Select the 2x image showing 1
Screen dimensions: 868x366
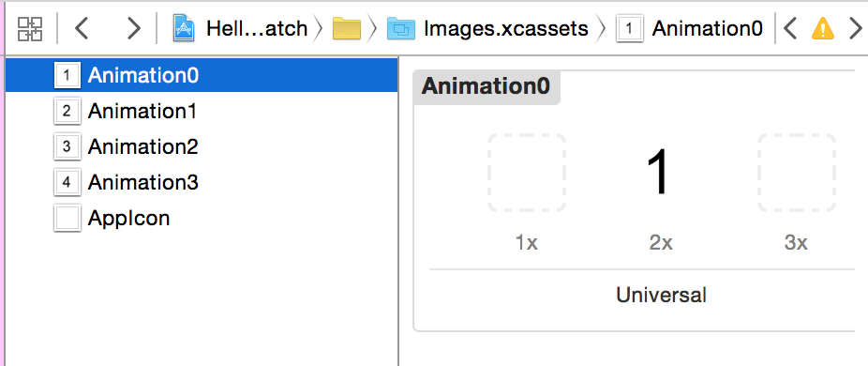(661, 173)
